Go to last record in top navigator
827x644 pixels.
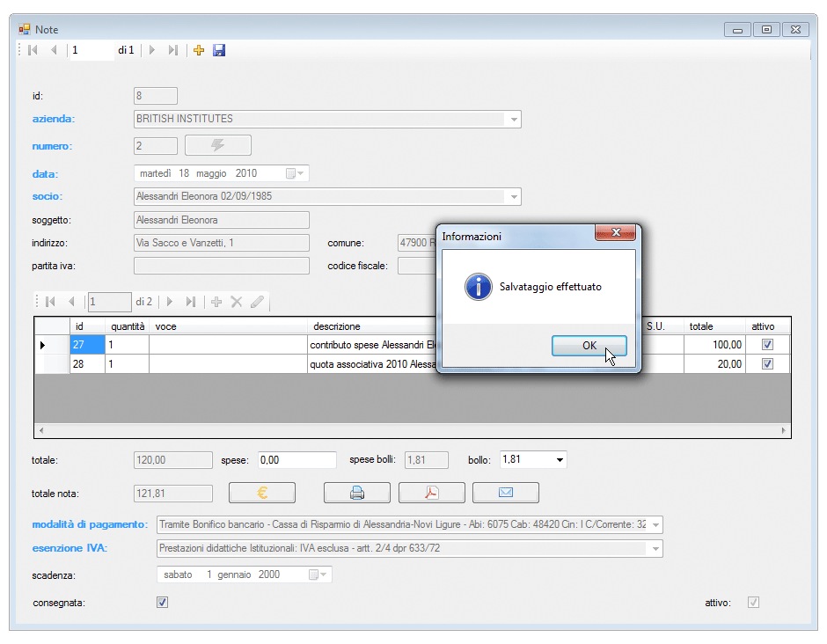(x=173, y=50)
